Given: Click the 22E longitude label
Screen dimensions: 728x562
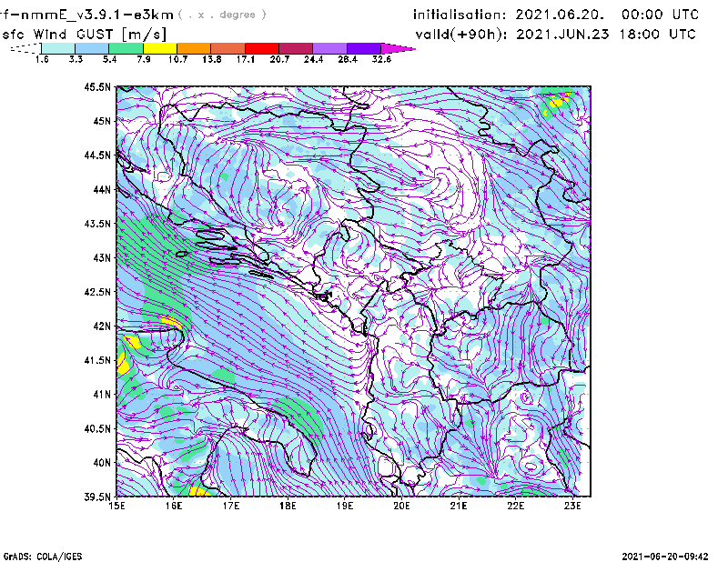Looking at the screenshot, I should (x=515, y=506).
